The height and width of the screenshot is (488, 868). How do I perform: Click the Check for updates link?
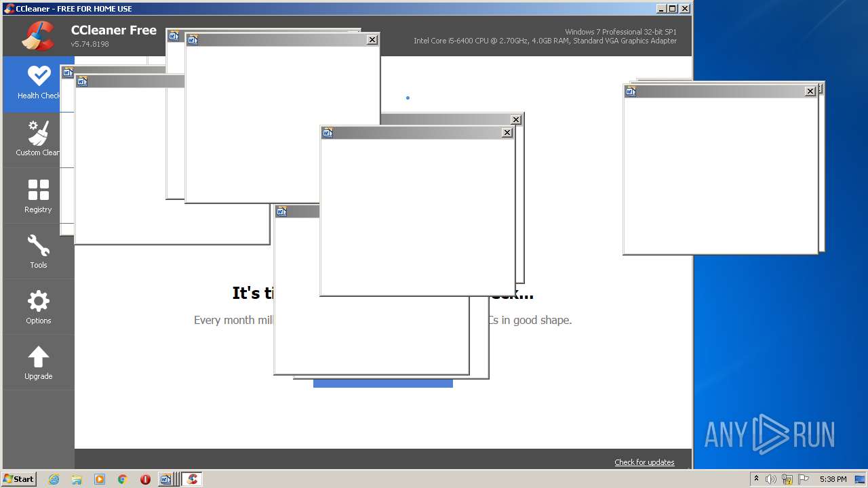[644, 462]
